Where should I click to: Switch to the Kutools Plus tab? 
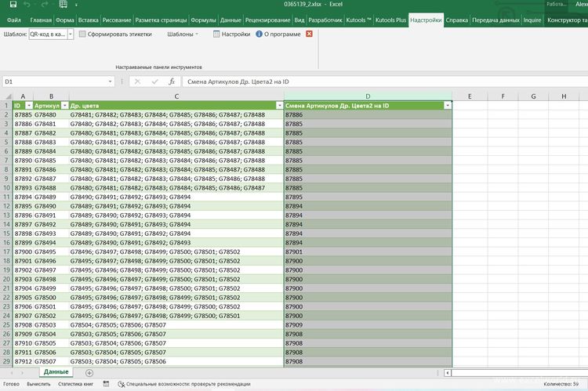[390, 20]
